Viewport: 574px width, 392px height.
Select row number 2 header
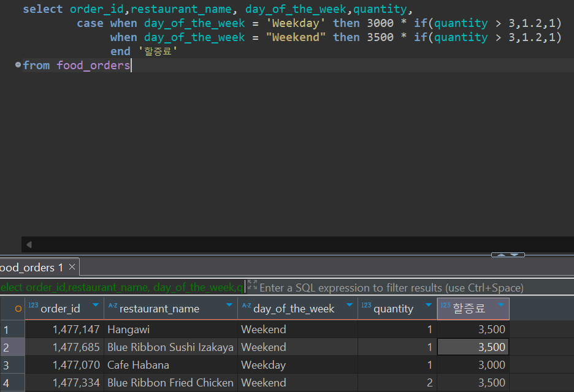pos(12,347)
